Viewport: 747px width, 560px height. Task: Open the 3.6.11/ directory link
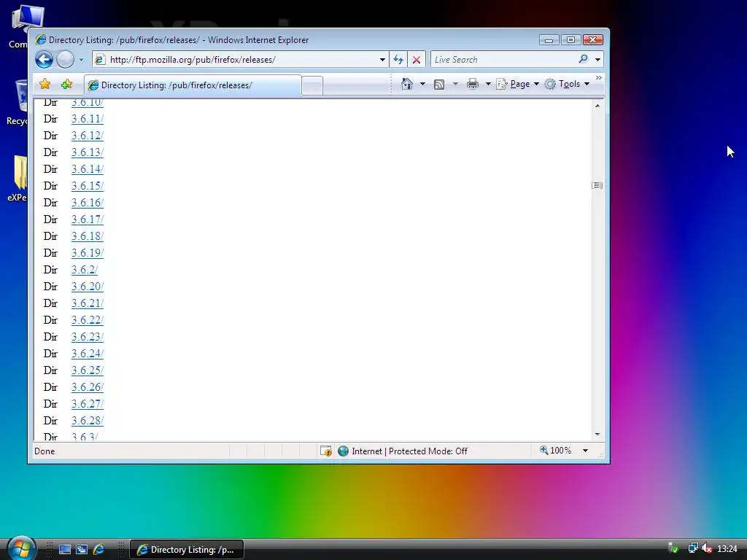point(88,119)
